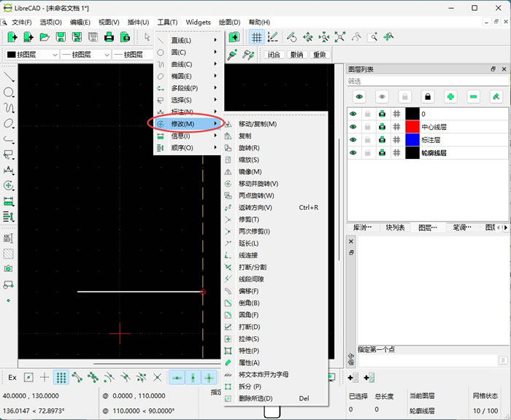Open the 绘图(D) menu
The height and width of the screenshot is (420, 511).
[229, 22]
